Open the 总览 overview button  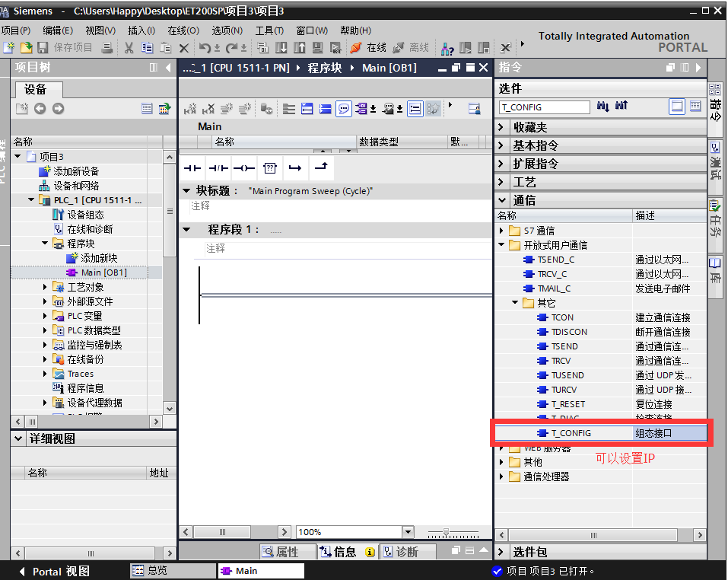pyautogui.click(x=172, y=571)
